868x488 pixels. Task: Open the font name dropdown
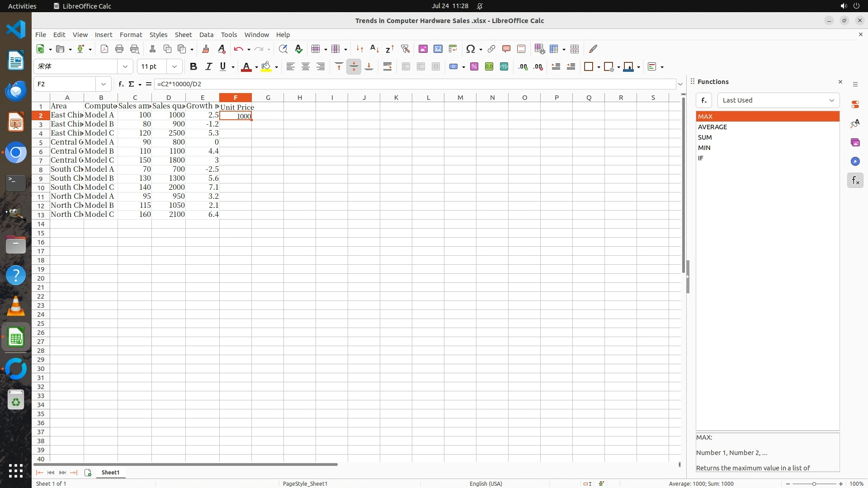pos(125,66)
